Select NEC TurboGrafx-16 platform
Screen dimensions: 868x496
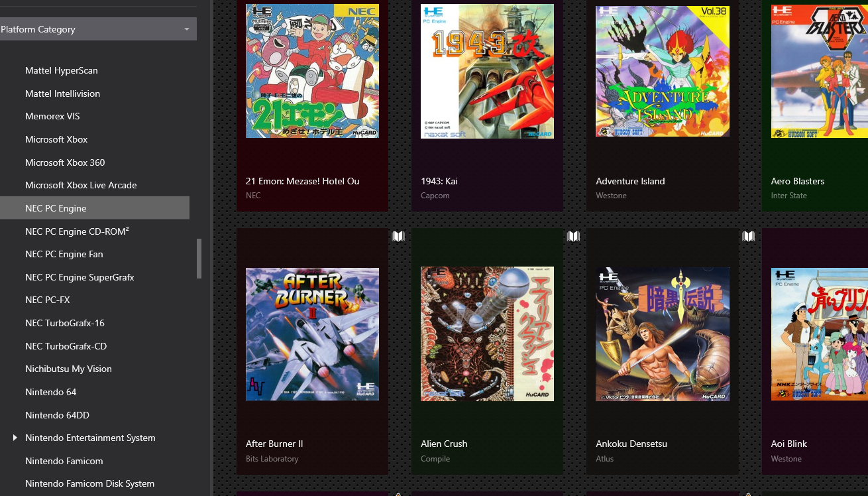65,323
